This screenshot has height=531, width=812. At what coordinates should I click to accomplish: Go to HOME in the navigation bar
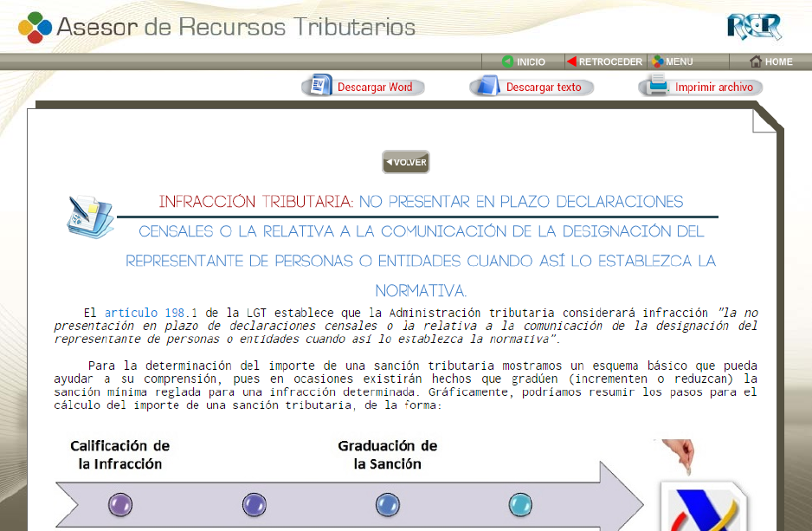pyautogui.click(x=771, y=62)
